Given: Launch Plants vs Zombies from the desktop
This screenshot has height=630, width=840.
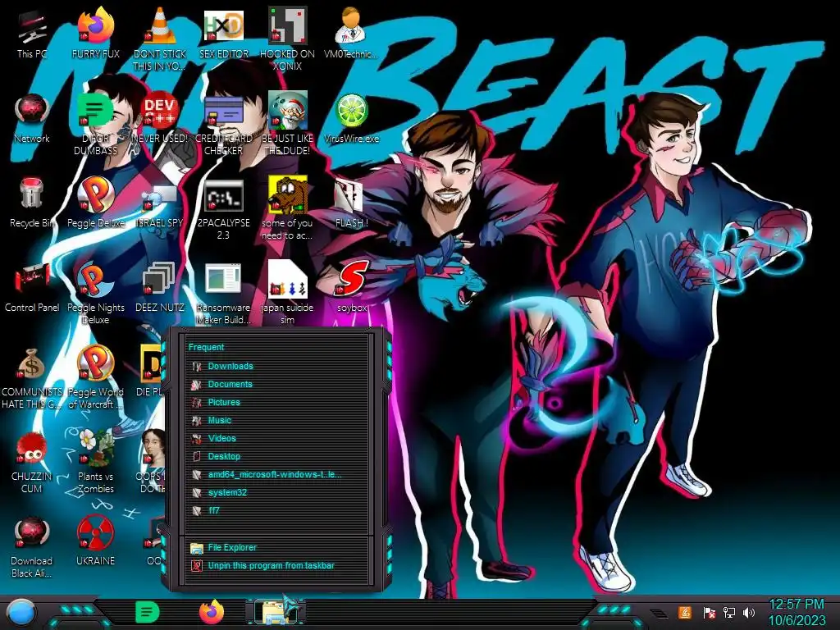Looking at the screenshot, I should (x=95, y=462).
